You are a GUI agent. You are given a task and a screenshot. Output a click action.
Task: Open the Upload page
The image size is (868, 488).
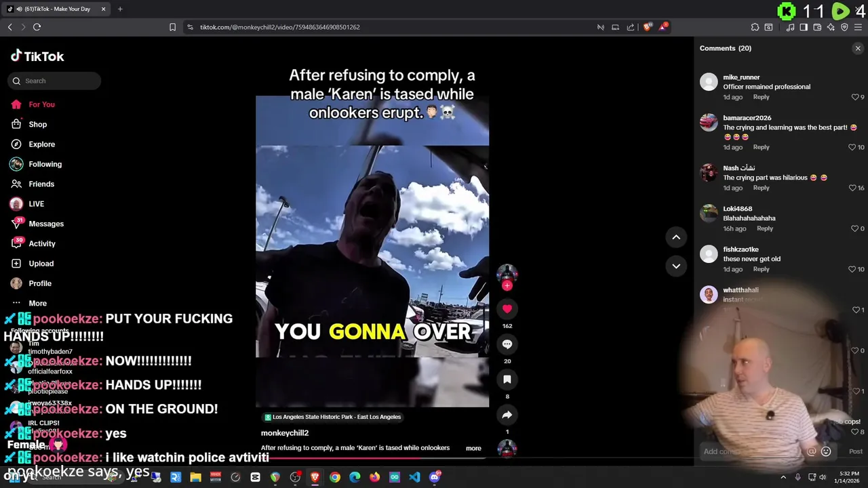point(32,264)
